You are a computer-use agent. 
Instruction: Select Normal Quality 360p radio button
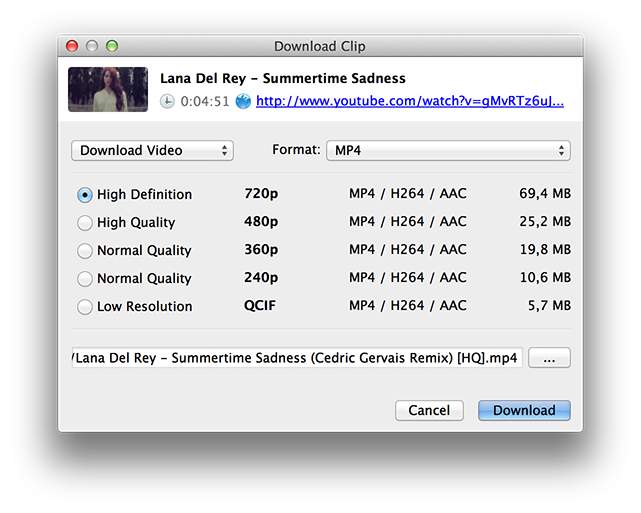(85, 251)
